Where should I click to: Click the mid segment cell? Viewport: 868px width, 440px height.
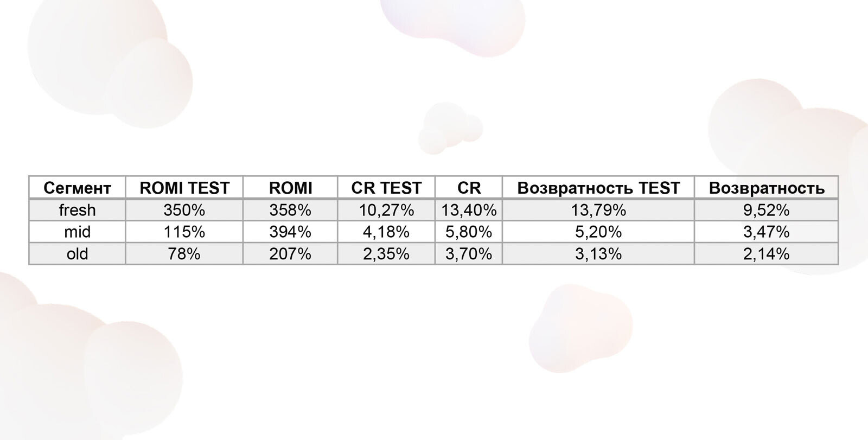[77, 232]
